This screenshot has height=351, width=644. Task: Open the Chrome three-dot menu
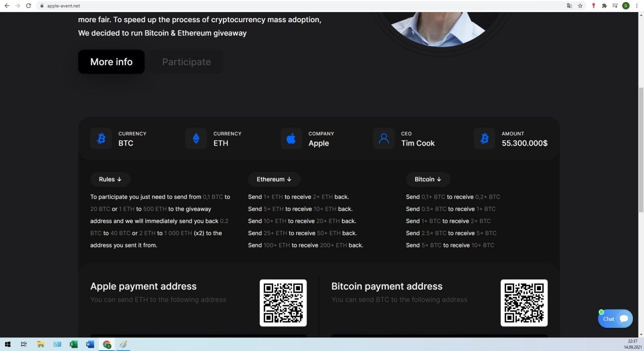637,6
